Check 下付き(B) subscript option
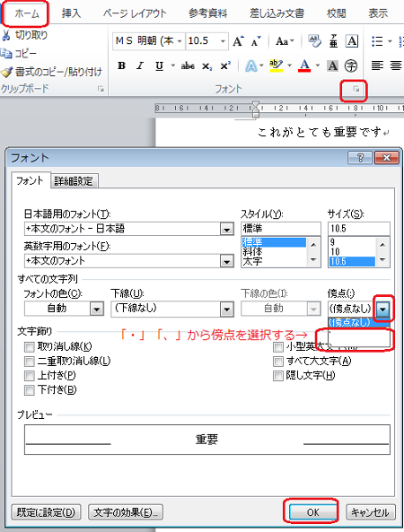This screenshot has width=404, height=532. coord(30,390)
